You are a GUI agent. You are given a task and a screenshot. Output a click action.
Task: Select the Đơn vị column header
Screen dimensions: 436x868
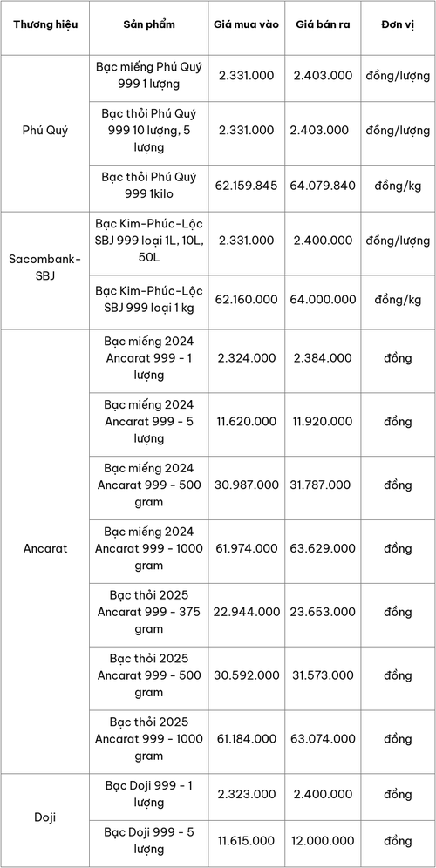coord(398,25)
